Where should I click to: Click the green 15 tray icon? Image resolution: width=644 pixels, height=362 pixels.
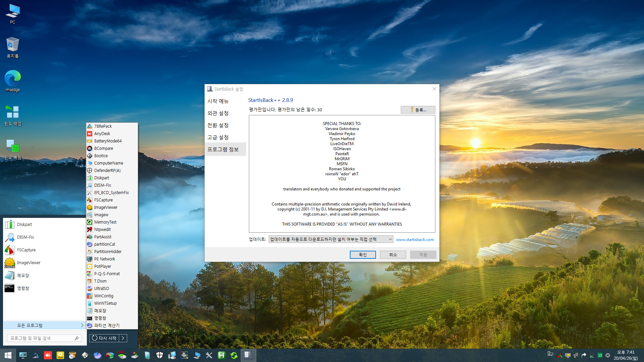click(x=600, y=355)
